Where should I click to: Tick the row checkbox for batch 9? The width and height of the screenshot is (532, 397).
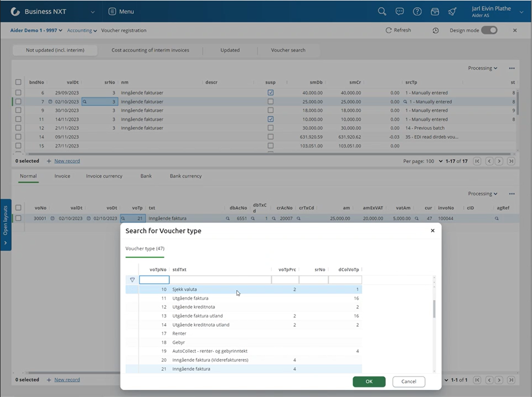(18, 110)
